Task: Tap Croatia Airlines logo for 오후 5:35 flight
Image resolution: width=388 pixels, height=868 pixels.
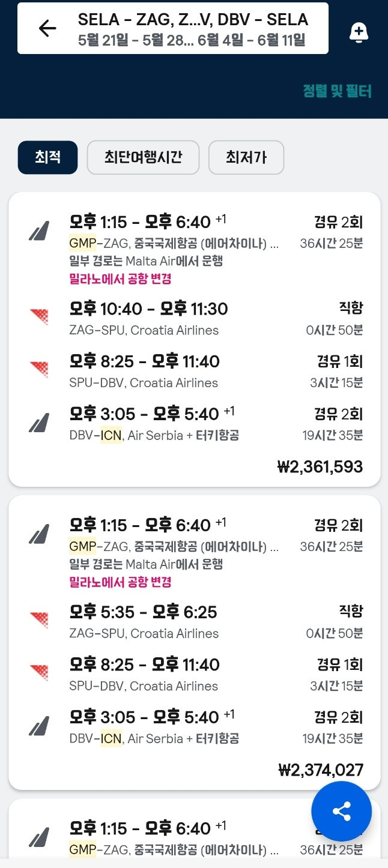Action: (x=39, y=620)
